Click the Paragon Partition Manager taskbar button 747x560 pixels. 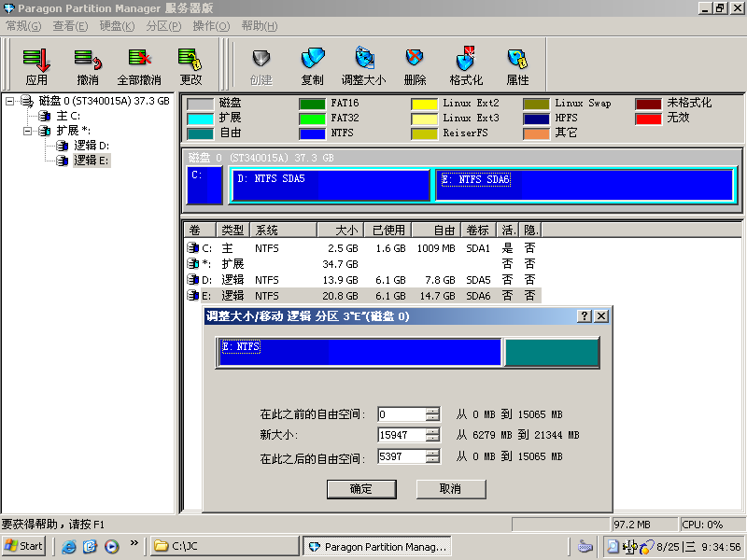[377, 547]
